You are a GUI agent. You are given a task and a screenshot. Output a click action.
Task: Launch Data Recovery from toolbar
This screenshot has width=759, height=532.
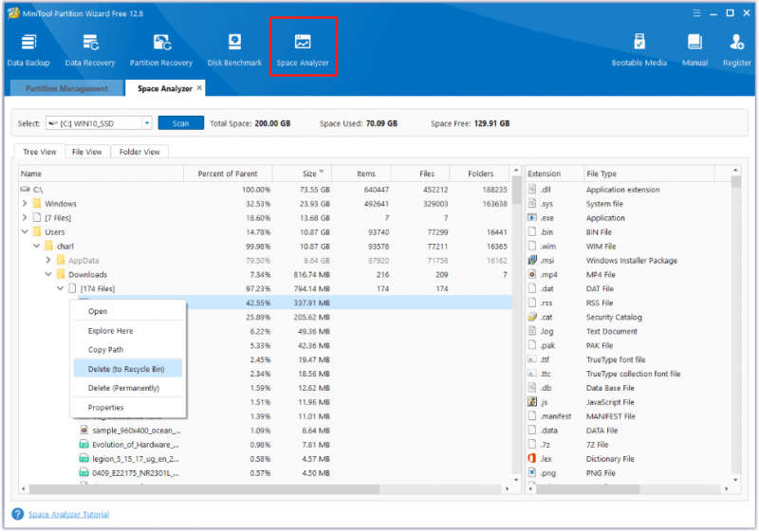(90, 50)
